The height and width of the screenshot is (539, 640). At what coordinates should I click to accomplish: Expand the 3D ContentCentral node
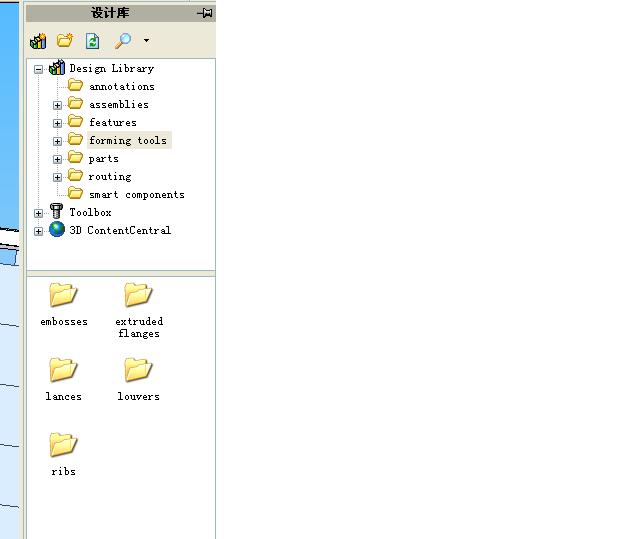click(38, 231)
